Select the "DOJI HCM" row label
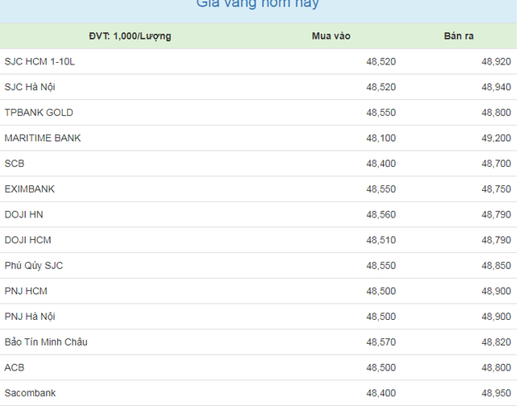The height and width of the screenshot is (406, 532). 28,240
